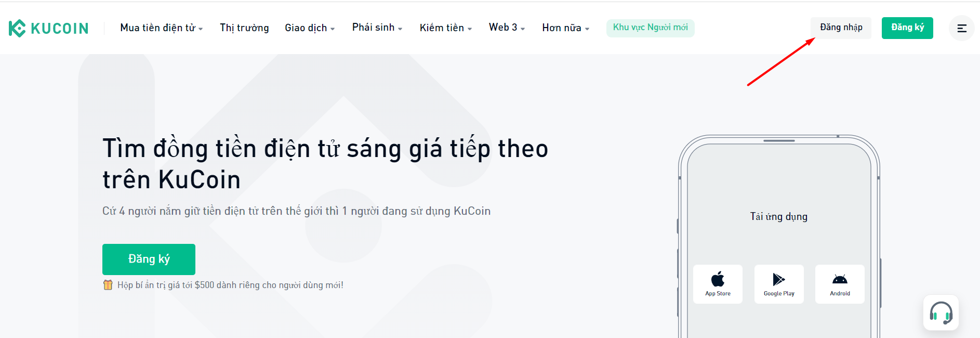Image resolution: width=980 pixels, height=338 pixels.
Task: Expand the Hơn nữa menu
Action: click(565, 28)
